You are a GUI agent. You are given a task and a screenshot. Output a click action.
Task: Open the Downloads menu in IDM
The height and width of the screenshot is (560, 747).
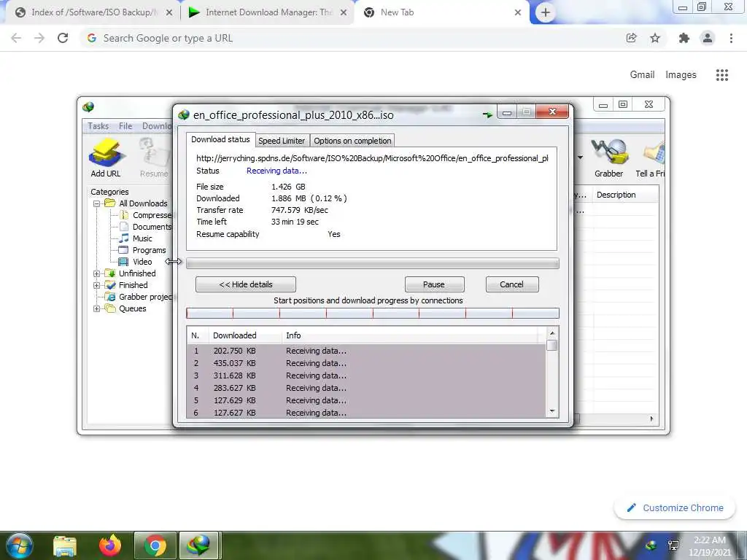coord(157,126)
